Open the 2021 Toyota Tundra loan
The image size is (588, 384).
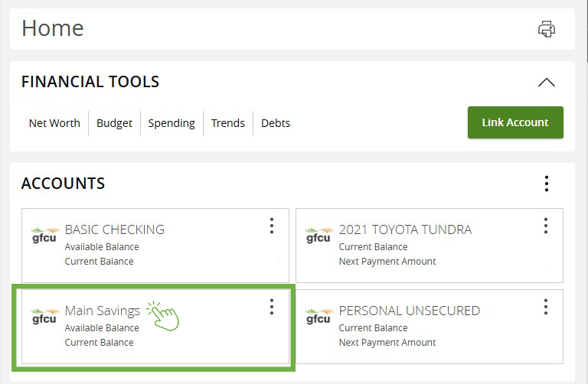pos(430,246)
